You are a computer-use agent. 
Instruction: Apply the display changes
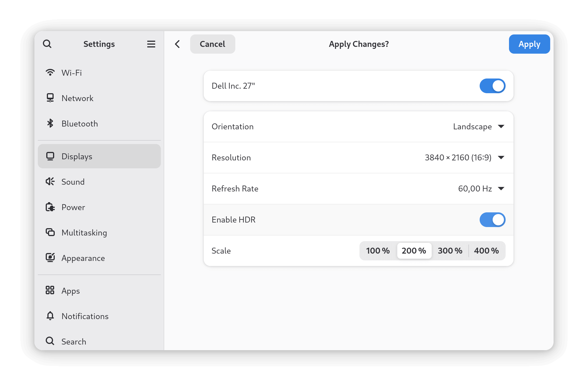pyautogui.click(x=529, y=44)
